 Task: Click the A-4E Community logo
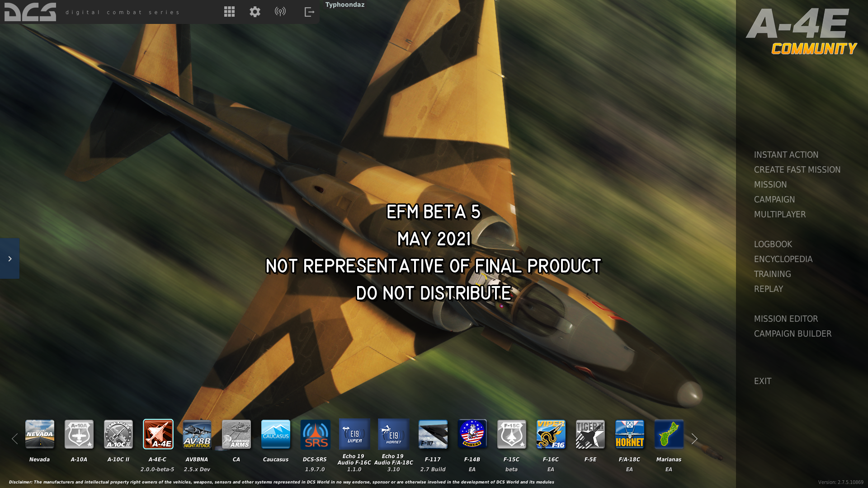801,31
